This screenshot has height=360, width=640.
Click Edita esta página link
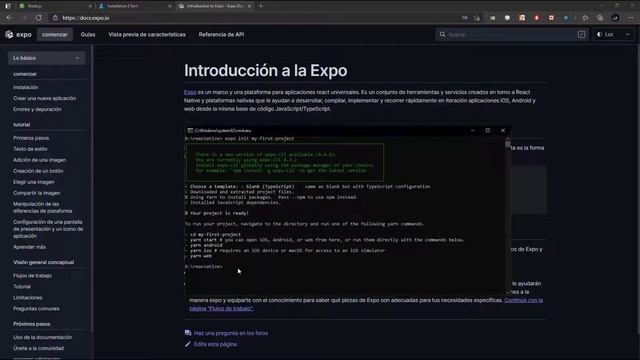(215, 344)
